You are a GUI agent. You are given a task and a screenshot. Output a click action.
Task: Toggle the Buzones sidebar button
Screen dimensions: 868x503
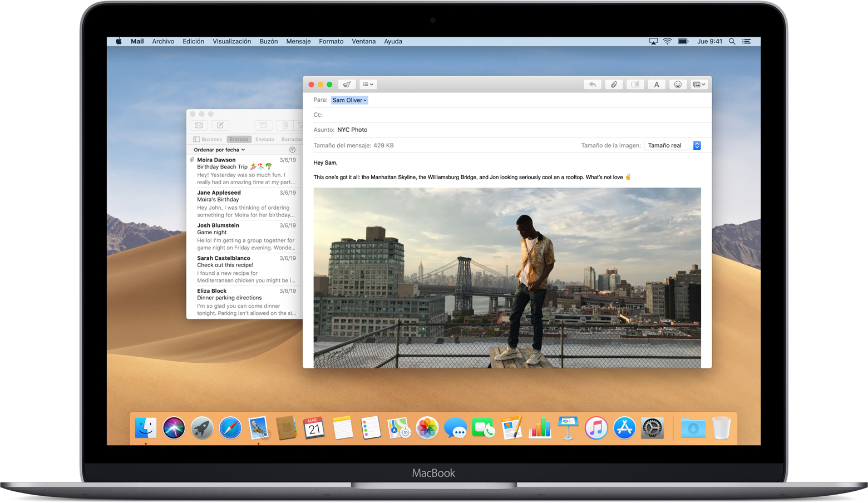208,140
